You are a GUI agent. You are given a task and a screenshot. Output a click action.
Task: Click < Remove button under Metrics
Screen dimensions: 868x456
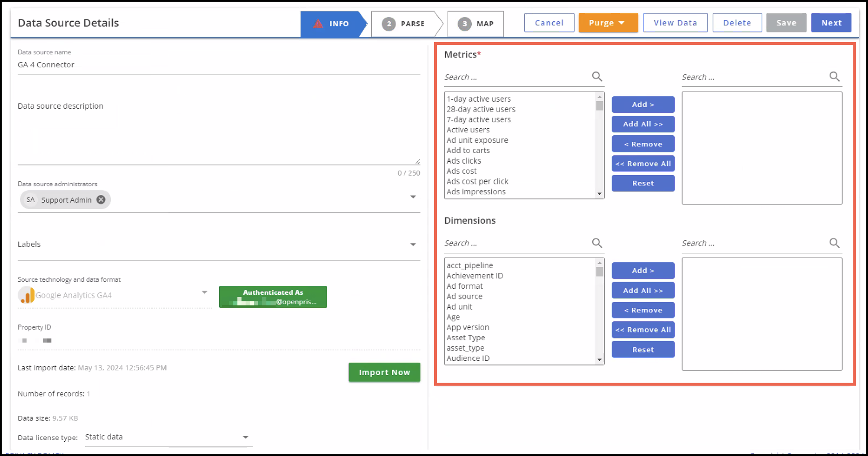click(643, 144)
